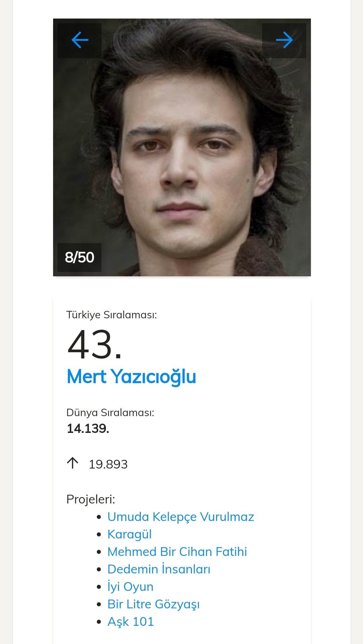
Task: Open the Mert Yazıcıoğlu profile link
Action: 131,376
